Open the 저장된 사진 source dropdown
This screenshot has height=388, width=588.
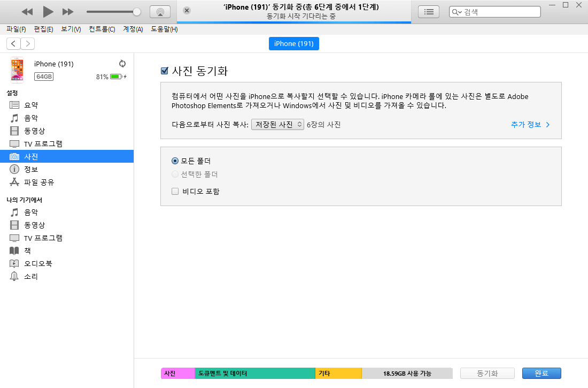[x=277, y=124]
